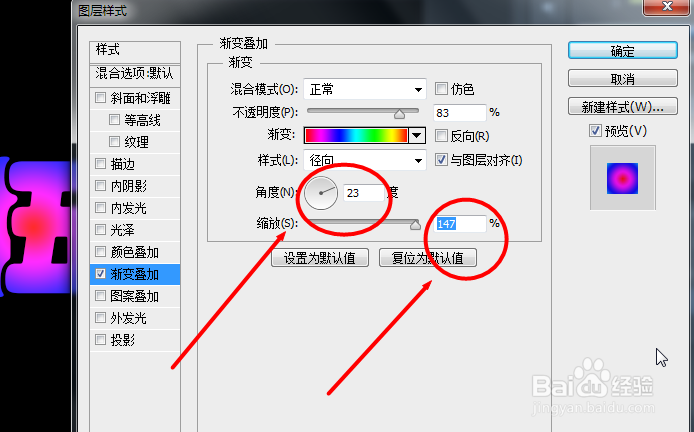This screenshot has width=694, height=432.
Task: Click the rainbow gradient bar
Action: tap(356, 135)
